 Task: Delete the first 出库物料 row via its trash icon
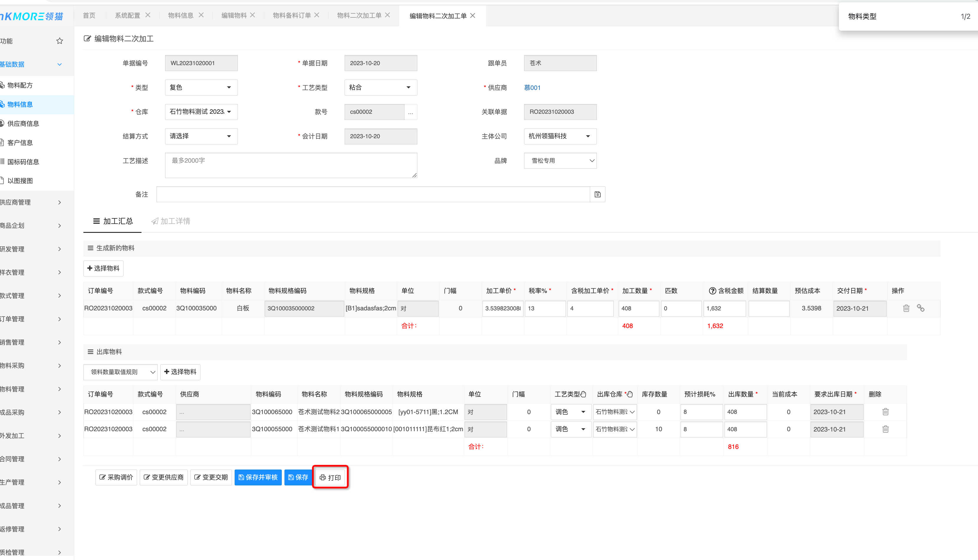tap(885, 411)
